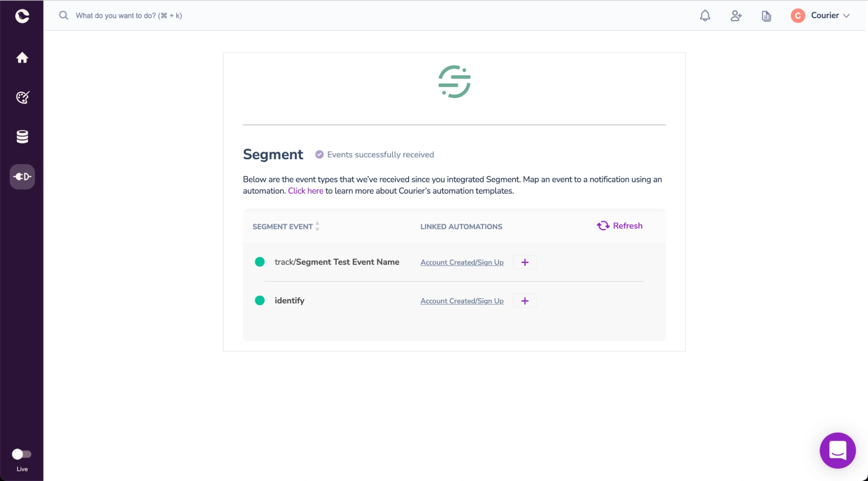Open the Designer palette icon in sidebar
The height and width of the screenshot is (481, 868).
pyautogui.click(x=22, y=97)
